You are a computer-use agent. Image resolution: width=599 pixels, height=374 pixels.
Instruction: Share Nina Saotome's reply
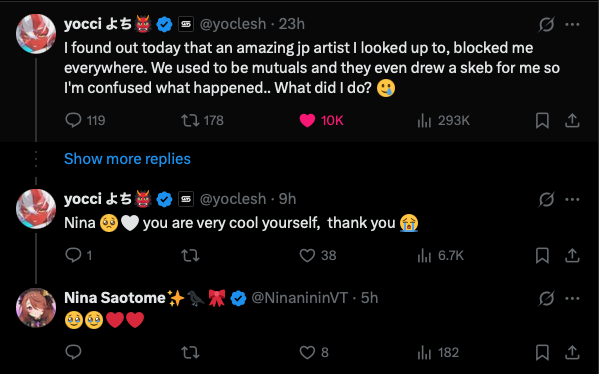572,352
